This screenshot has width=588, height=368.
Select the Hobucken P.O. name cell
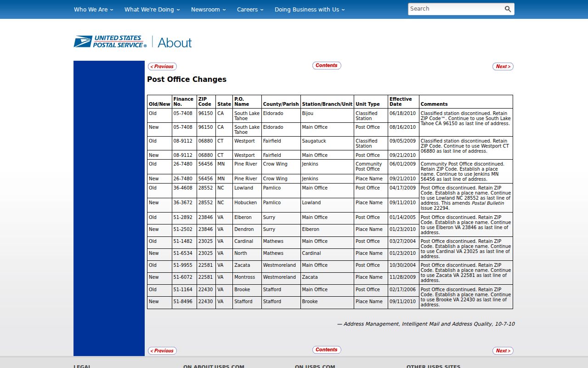click(x=247, y=205)
